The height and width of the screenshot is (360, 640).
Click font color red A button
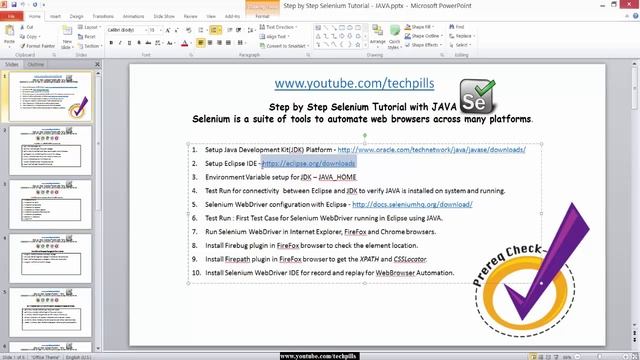pyautogui.click(x=184, y=42)
